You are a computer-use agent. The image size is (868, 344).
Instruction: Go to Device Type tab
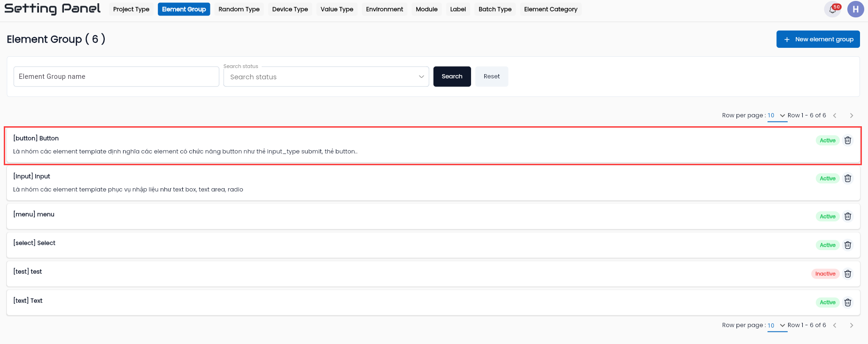pos(290,9)
